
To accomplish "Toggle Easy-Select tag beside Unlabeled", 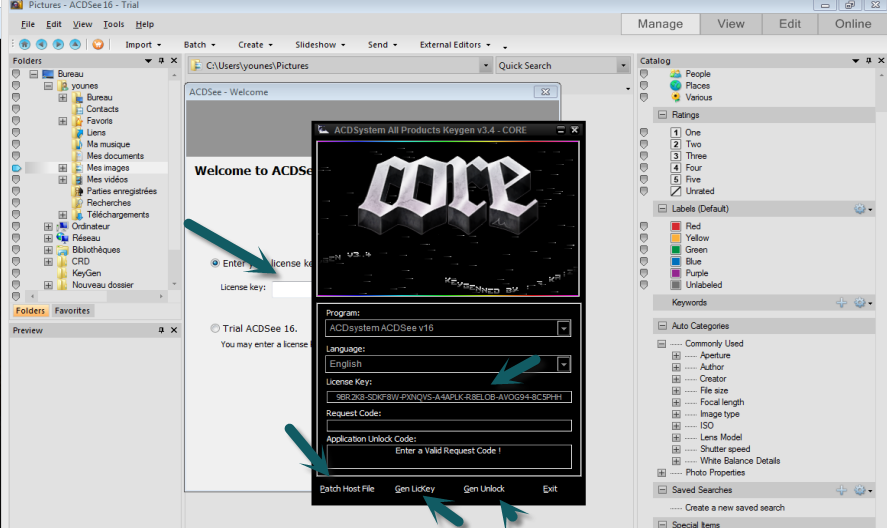I will (x=644, y=285).
